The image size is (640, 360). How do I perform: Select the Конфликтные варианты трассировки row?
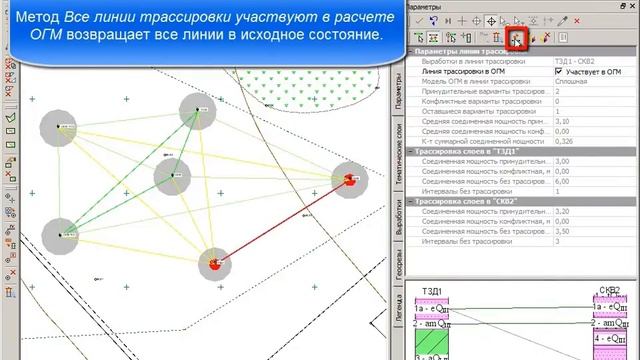click(521, 101)
